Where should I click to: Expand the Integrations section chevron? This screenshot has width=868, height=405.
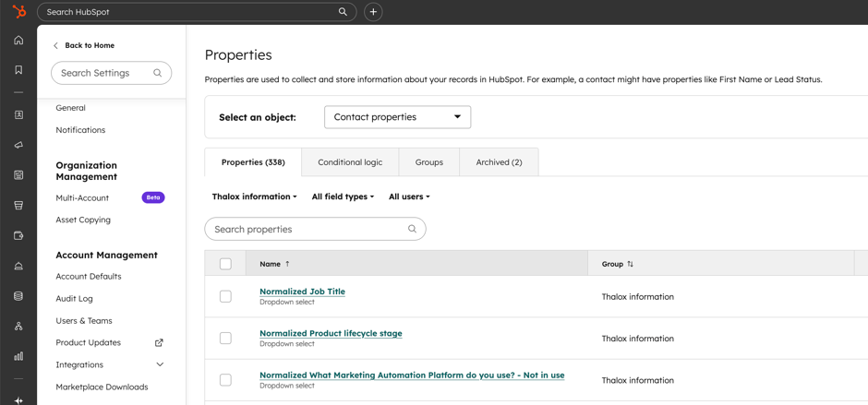click(x=160, y=364)
